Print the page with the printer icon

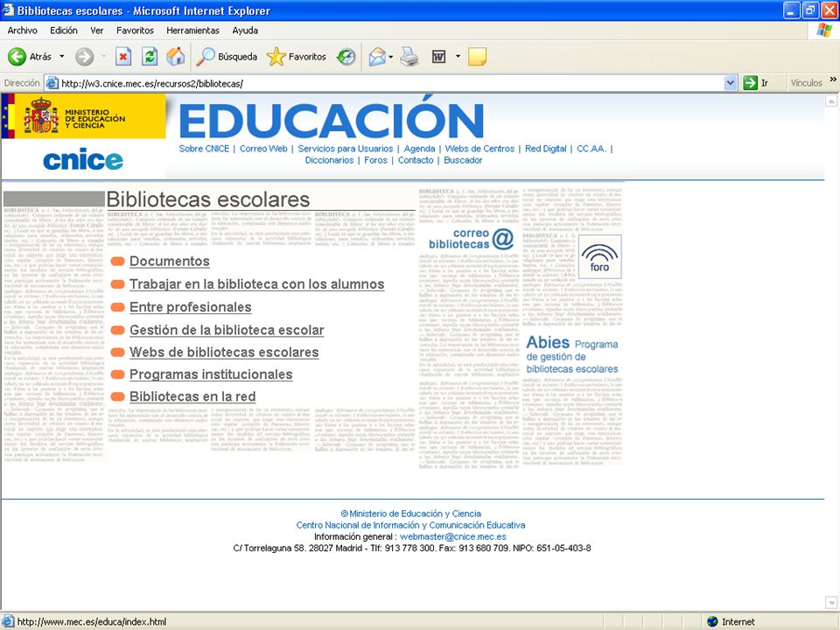[409, 56]
